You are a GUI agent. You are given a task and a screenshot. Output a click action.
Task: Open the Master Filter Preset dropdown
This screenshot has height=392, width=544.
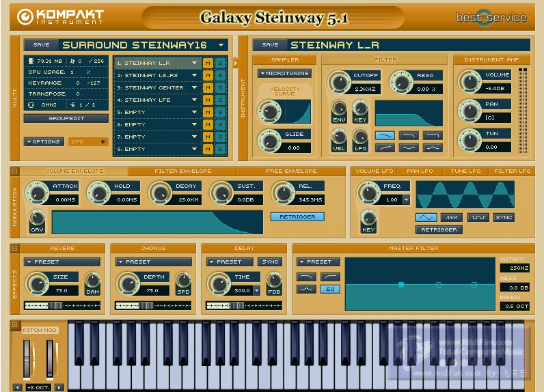[318, 262]
